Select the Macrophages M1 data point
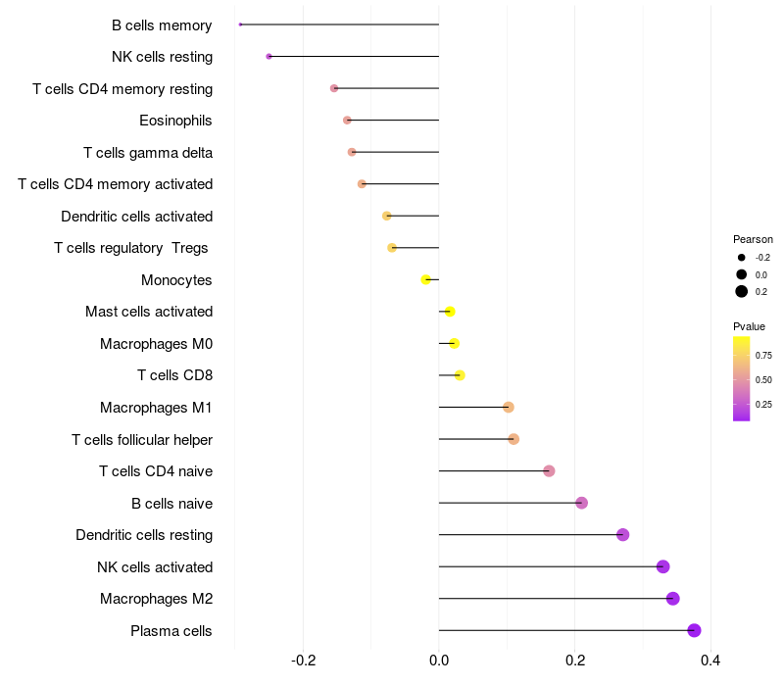The width and height of the screenshot is (784, 686). click(x=509, y=407)
